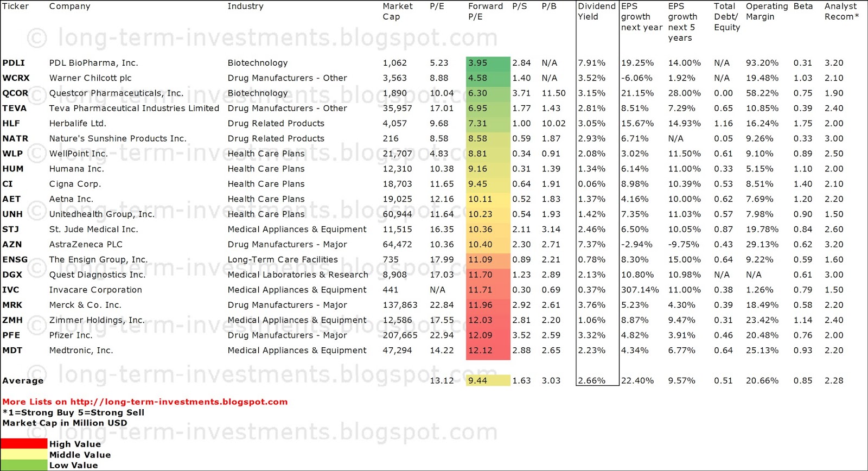Select St. Jude Medical Inc. cell
The image size is (868, 471).
[x=93, y=230]
